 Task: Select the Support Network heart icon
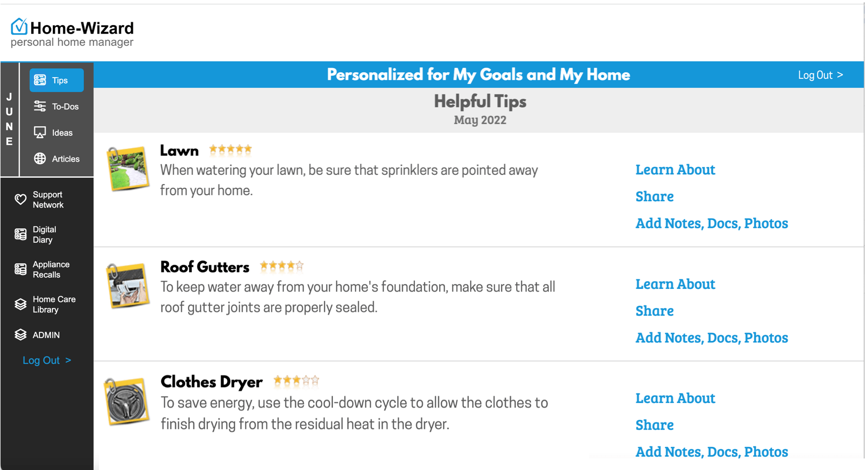point(20,199)
